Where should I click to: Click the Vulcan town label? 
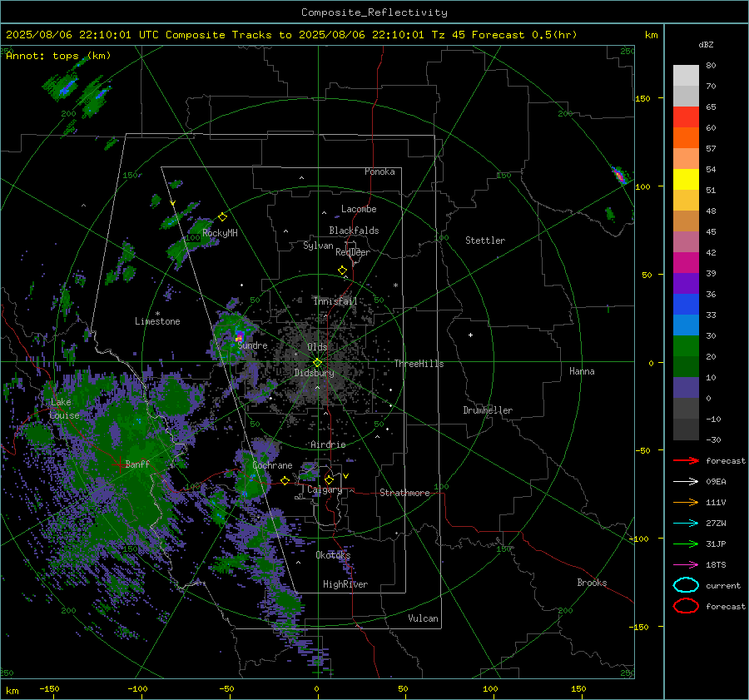pos(423,618)
